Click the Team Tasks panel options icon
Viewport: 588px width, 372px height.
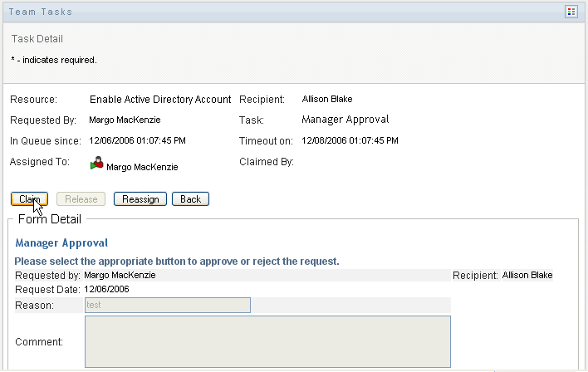click(x=571, y=12)
